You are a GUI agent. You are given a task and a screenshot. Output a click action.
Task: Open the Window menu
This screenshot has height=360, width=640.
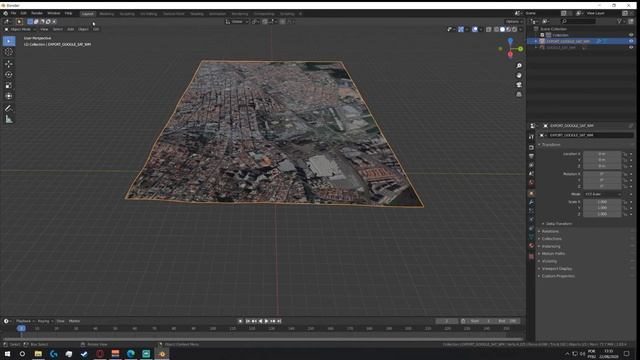pos(53,13)
